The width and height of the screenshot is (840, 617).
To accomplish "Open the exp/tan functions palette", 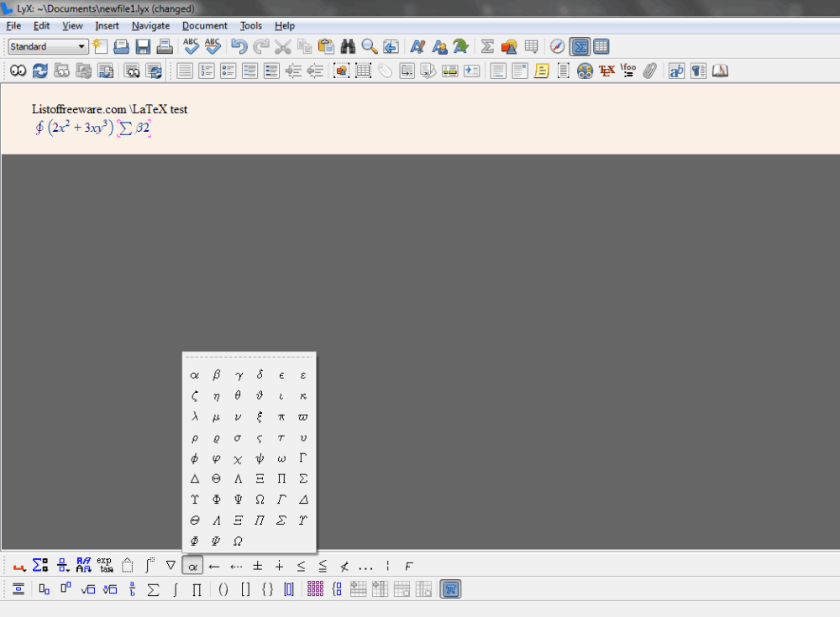I will click(x=105, y=566).
